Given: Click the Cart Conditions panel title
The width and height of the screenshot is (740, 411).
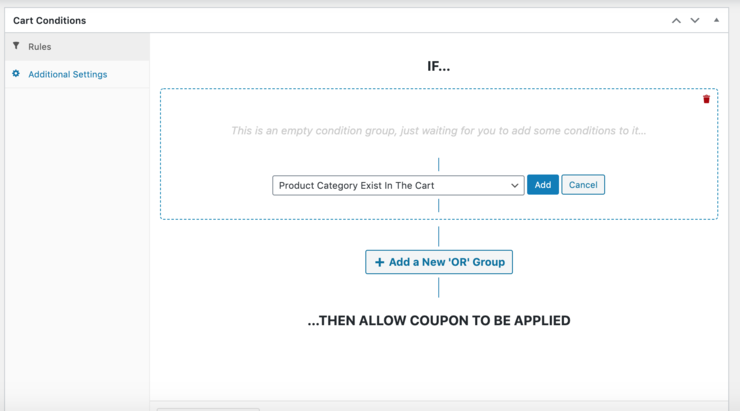Looking at the screenshot, I should (x=50, y=21).
